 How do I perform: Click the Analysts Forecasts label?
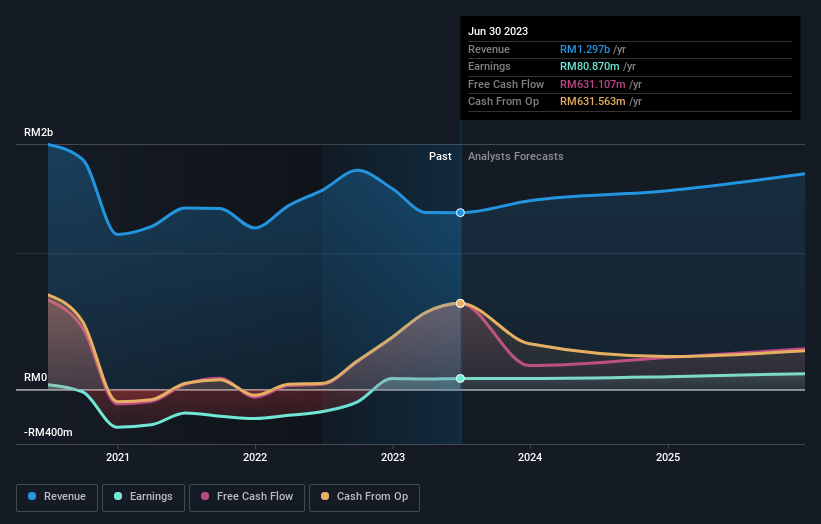click(x=516, y=156)
